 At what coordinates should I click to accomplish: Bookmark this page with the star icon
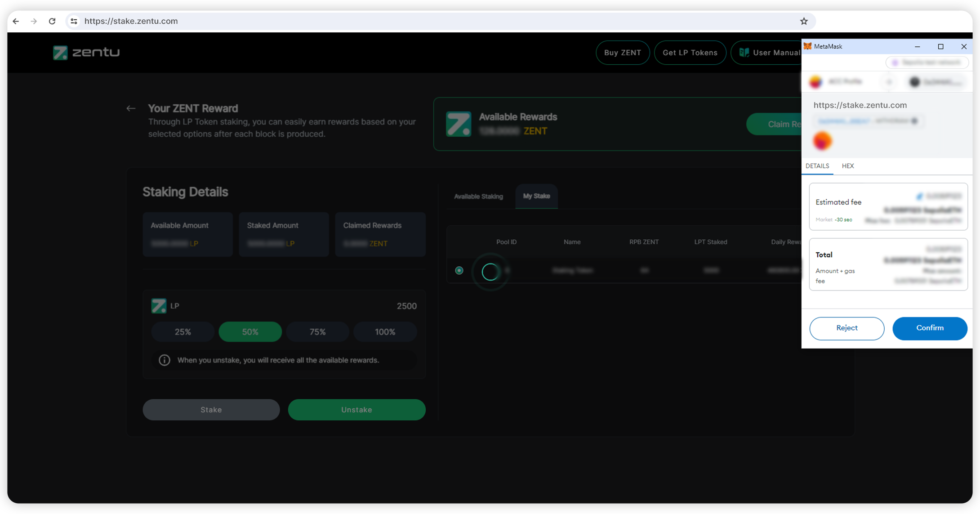tap(804, 21)
